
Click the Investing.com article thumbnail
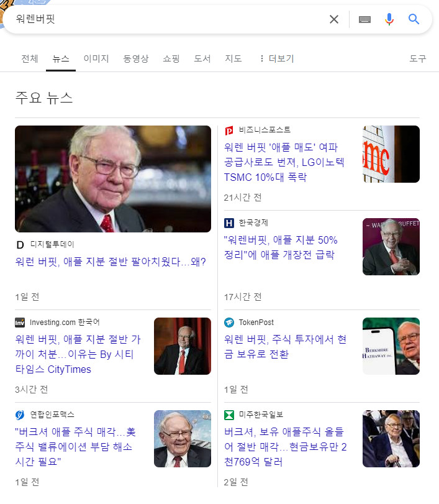183,346
